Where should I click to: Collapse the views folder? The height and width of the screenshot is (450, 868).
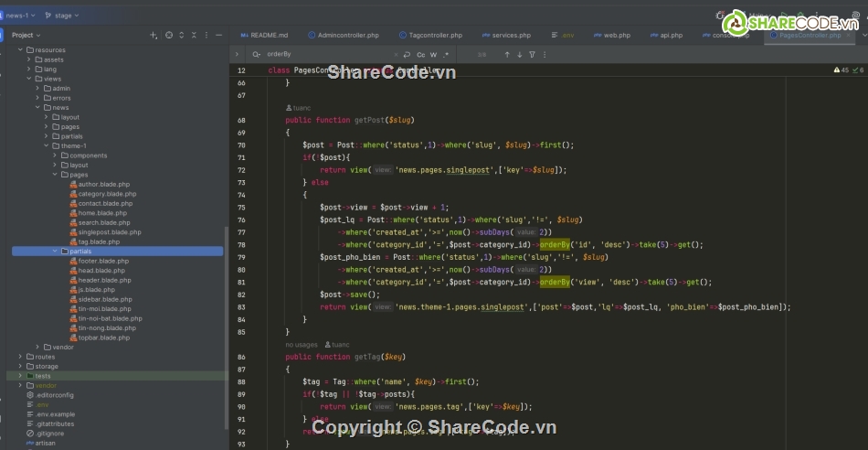29,79
